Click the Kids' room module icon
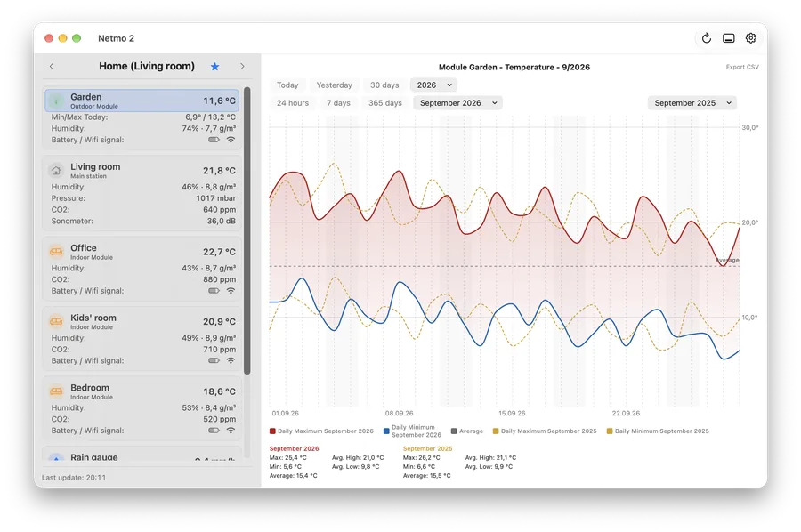801x532 pixels. coord(56,322)
